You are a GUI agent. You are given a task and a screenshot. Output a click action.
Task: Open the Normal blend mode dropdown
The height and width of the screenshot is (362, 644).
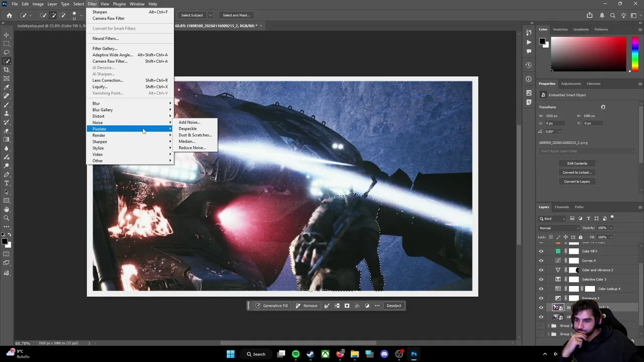(x=559, y=228)
